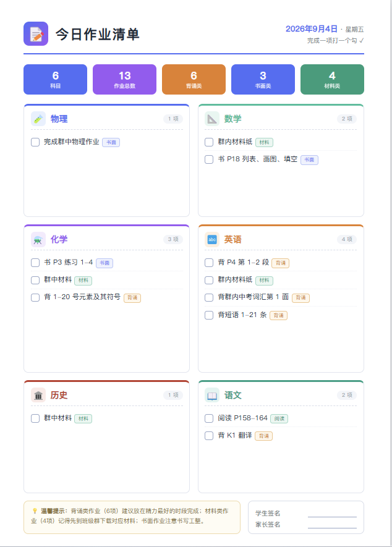Click 书面 tag beside 书 P18 列表
Screen dimensions: 392x547
[309, 160]
